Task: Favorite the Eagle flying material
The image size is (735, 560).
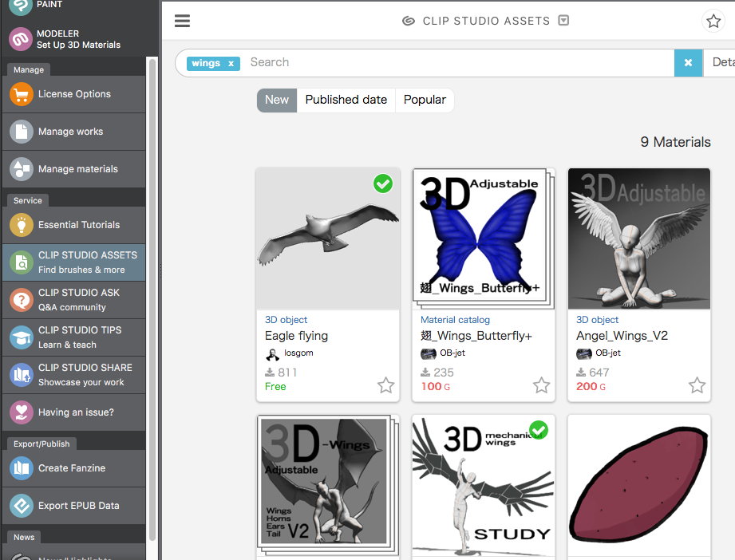Action: point(385,385)
